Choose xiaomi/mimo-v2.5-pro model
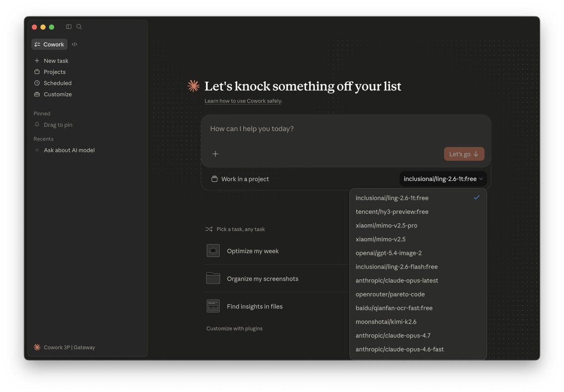The height and width of the screenshot is (392, 564). point(418,226)
